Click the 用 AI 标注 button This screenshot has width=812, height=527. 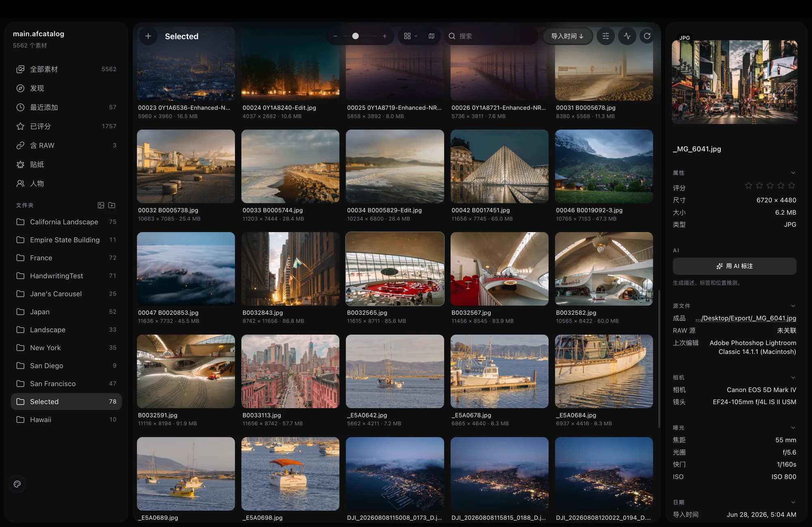[x=734, y=266]
